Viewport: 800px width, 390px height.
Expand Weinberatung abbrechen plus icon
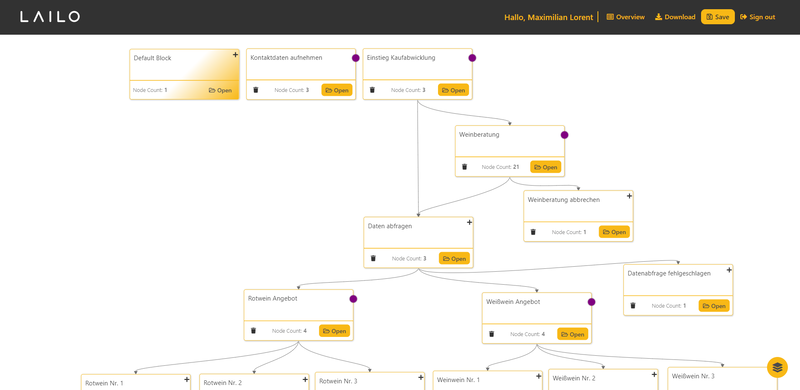pyautogui.click(x=629, y=196)
